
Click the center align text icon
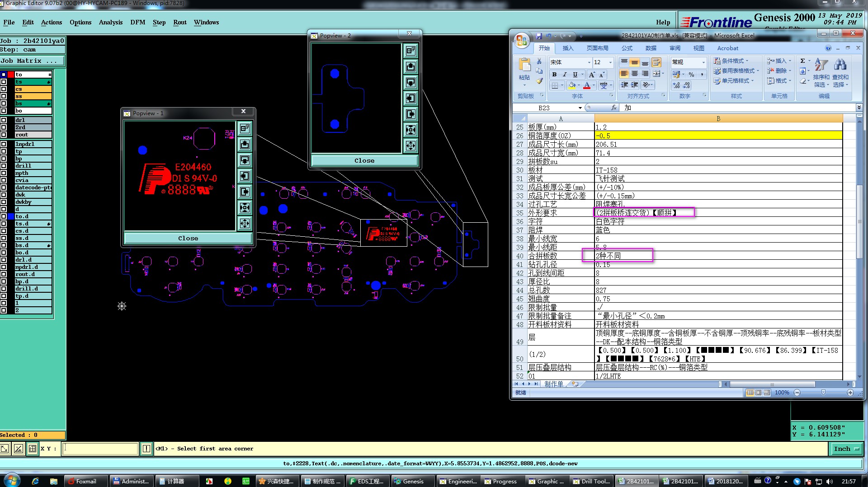pyautogui.click(x=635, y=74)
